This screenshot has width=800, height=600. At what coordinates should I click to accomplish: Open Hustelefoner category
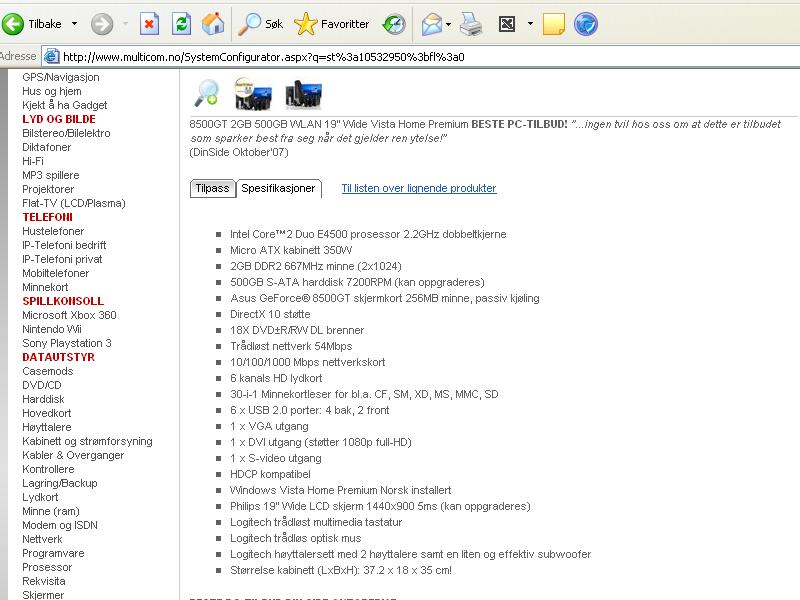pos(53,231)
